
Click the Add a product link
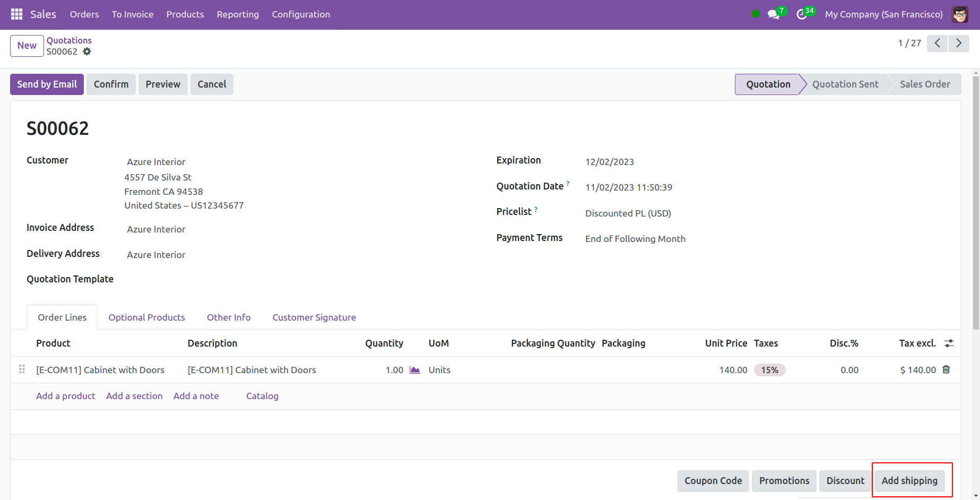tap(66, 396)
